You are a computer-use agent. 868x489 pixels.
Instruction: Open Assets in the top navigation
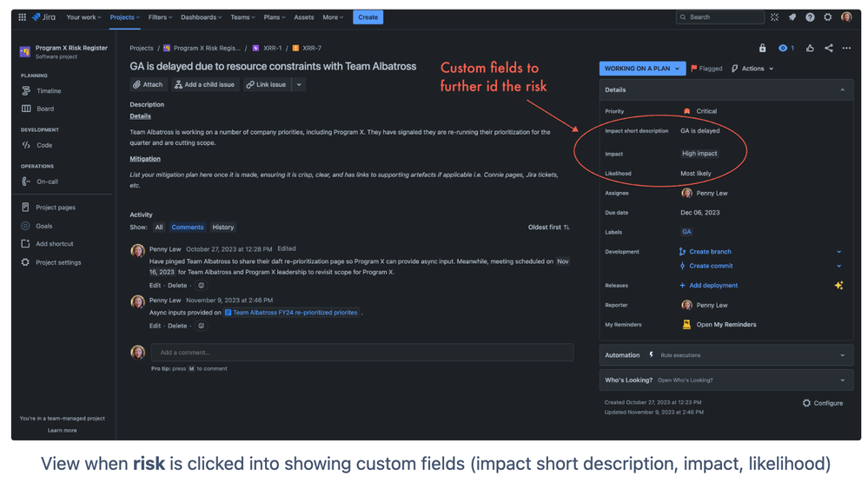pyautogui.click(x=304, y=17)
